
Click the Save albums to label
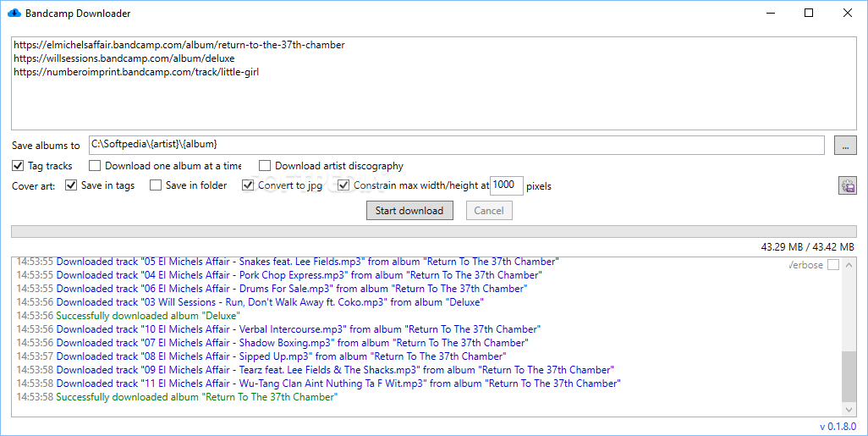(46, 146)
